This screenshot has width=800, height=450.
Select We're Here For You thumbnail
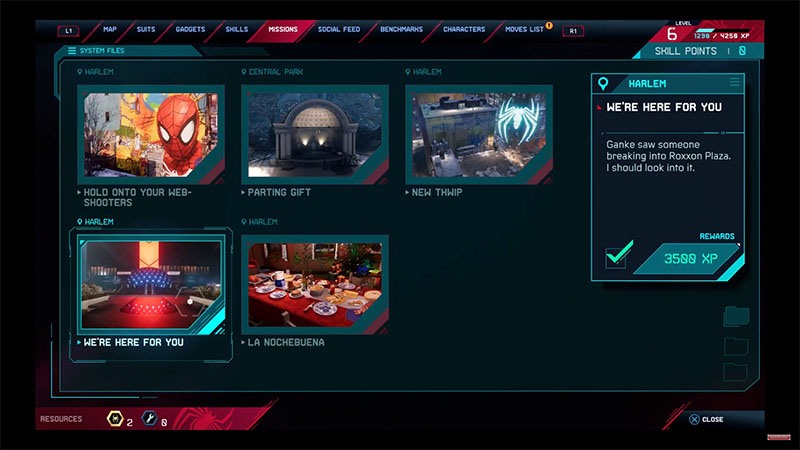[151, 285]
